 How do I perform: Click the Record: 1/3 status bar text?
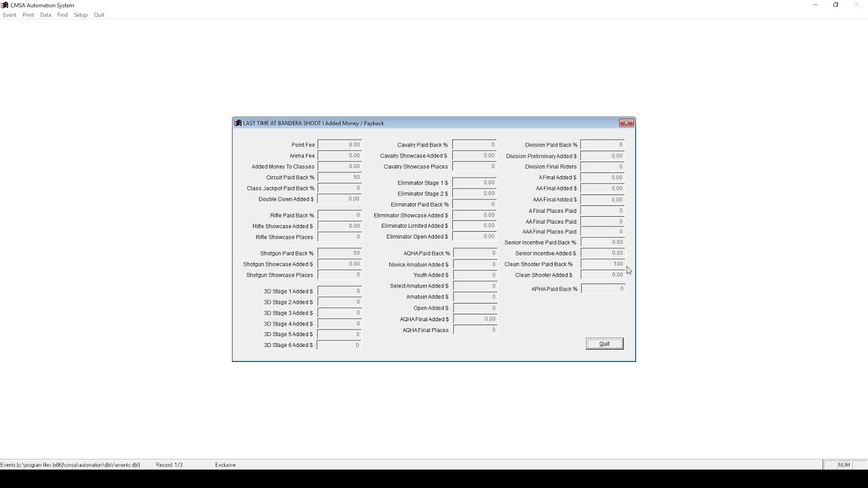click(x=169, y=465)
